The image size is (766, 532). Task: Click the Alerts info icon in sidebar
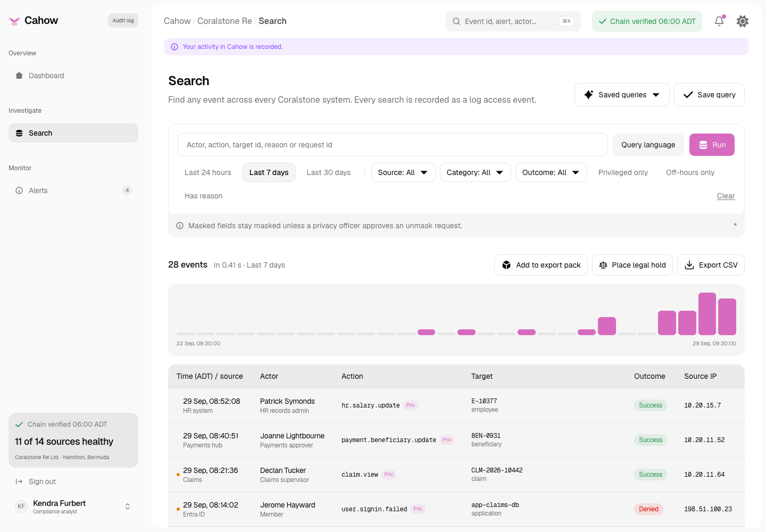pos(19,190)
